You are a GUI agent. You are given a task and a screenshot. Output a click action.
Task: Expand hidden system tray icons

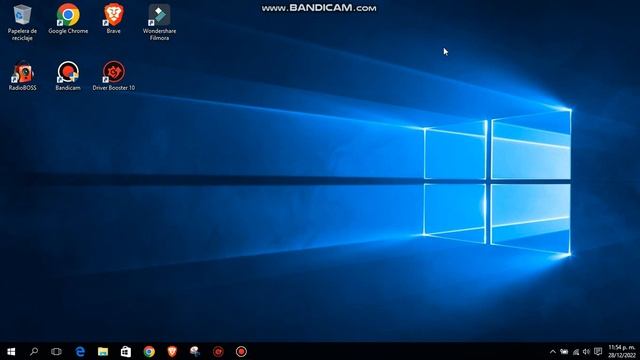[553, 351]
